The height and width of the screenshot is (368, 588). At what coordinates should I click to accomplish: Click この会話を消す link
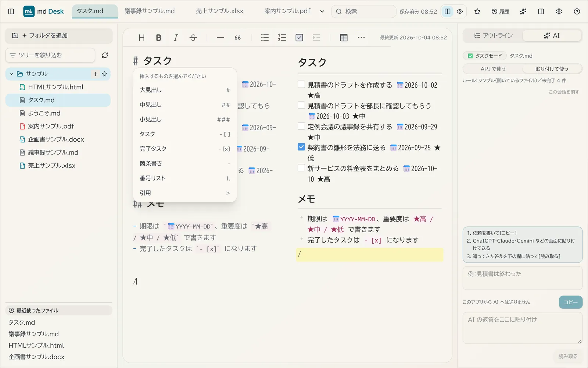[x=564, y=92]
